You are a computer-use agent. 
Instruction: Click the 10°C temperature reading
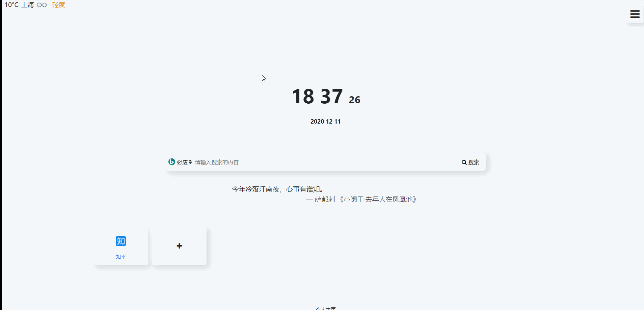click(x=11, y=5)
